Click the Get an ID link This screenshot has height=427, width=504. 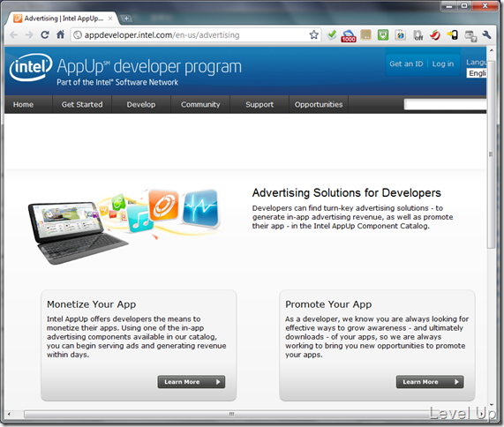406,64
